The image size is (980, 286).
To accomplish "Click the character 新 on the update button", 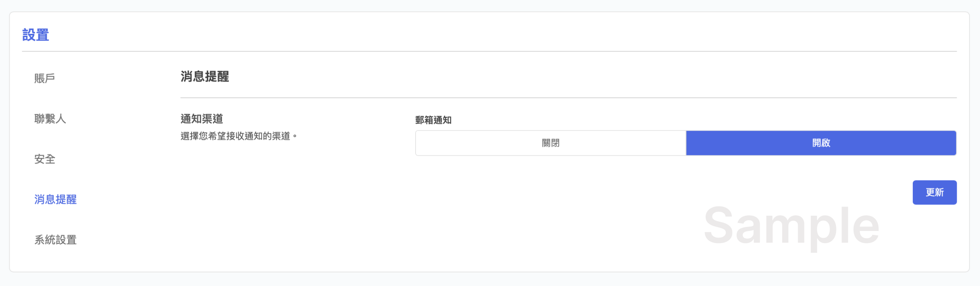I will click(939, 192).
